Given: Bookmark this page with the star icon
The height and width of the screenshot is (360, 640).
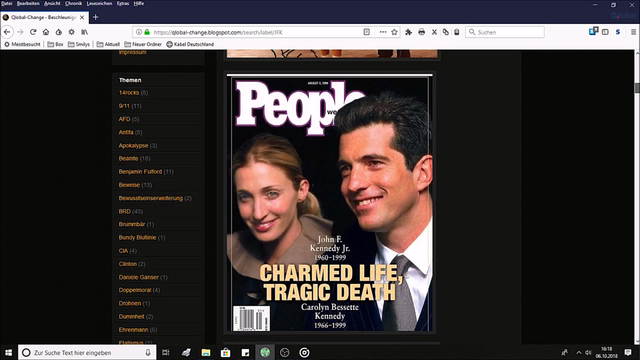Looking at the screenshot, I should click(x=394, y=32).
